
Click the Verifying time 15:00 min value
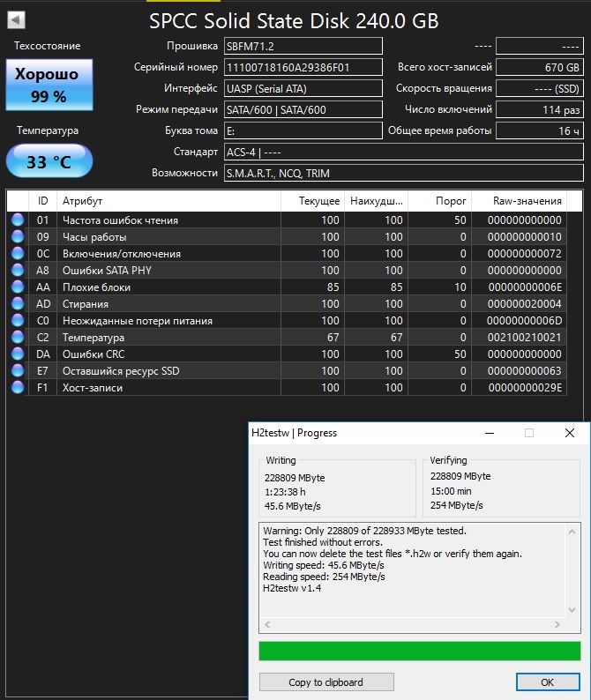(451, 491)
